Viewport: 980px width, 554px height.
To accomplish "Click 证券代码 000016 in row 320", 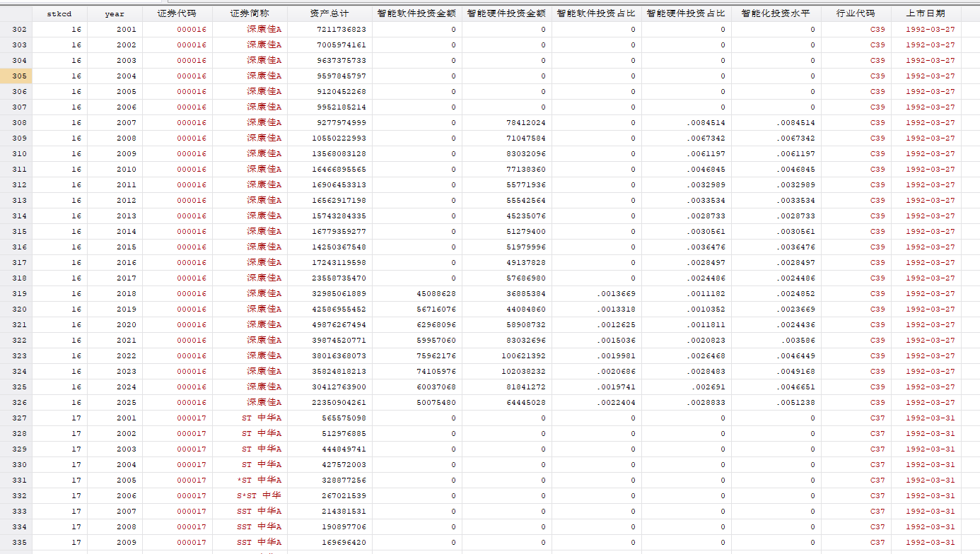I will click(x=177, y=309).
